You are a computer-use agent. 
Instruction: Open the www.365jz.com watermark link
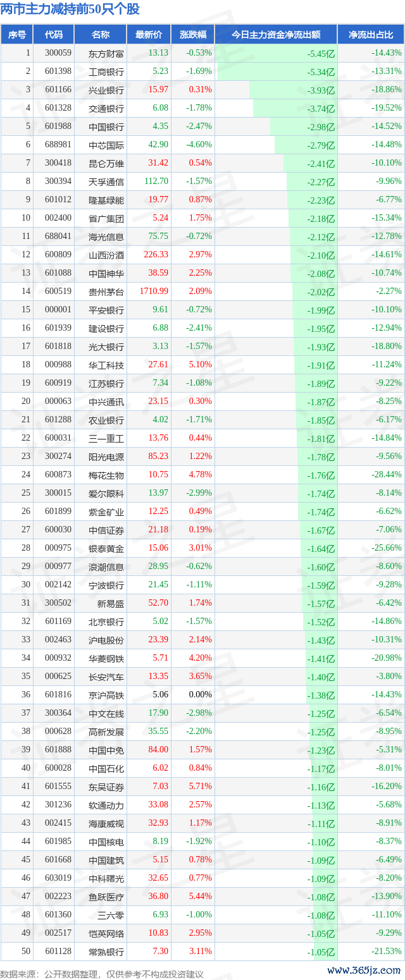[x=364, y=971]
